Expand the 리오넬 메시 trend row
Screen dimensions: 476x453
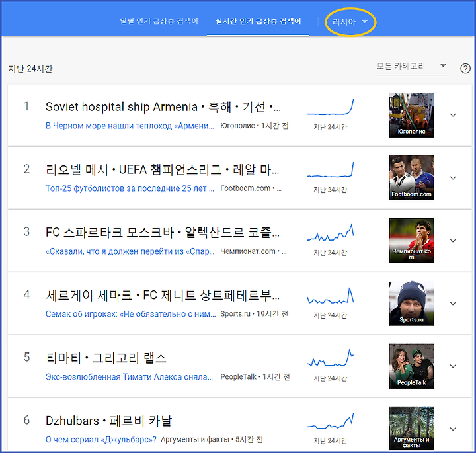453,178
